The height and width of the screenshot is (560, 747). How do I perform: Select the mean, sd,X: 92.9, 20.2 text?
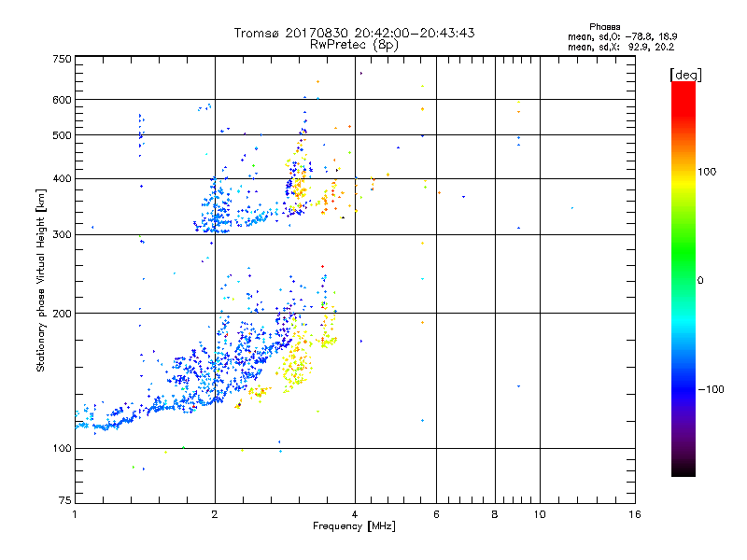(x=621, y=48)
